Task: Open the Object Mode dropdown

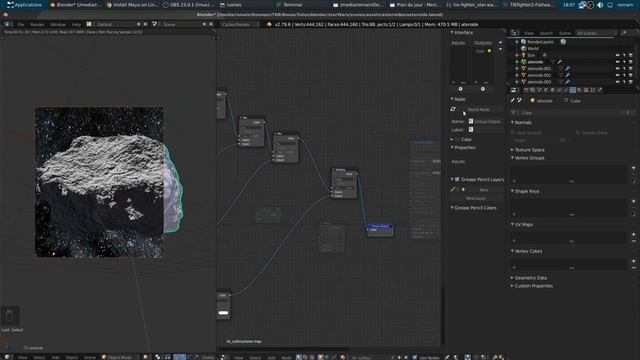Action: point(120,357)
